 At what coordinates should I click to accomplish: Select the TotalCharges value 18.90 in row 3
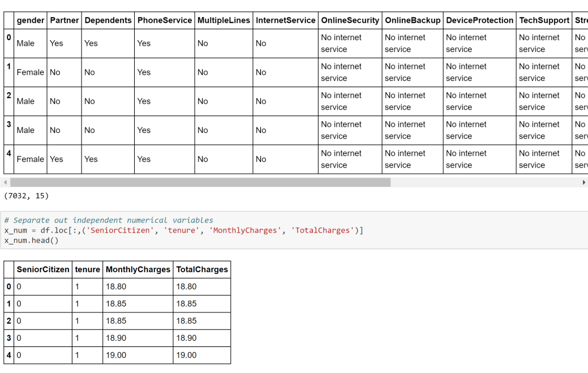tap(202, 338)
